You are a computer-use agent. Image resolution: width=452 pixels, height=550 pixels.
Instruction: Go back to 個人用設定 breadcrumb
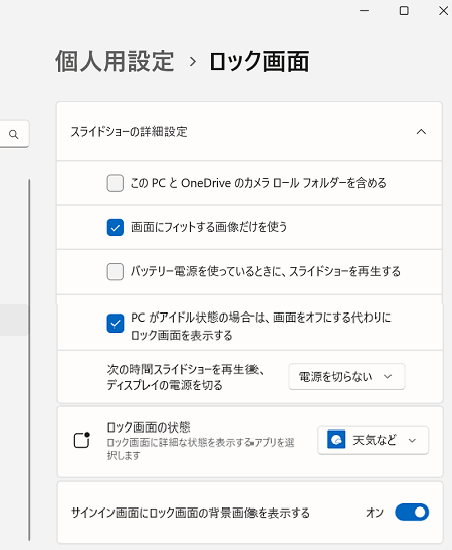tap(115, 61)
